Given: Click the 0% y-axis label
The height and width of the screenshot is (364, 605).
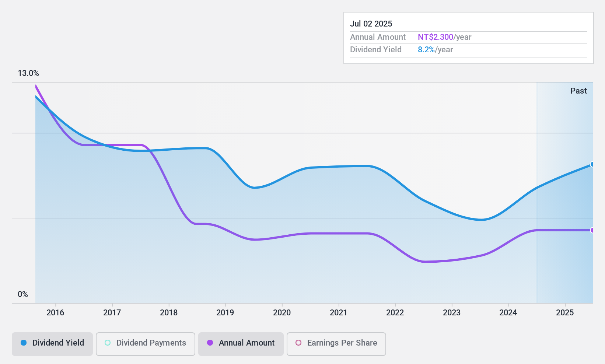Looking at the screenshot, I should pyautogui.click(x=23, y=294).
